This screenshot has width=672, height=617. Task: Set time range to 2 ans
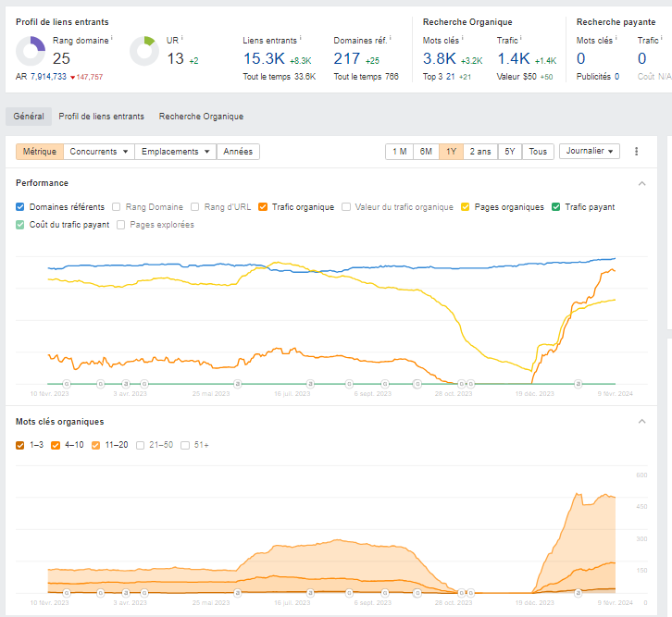click(x=480, y=152)
